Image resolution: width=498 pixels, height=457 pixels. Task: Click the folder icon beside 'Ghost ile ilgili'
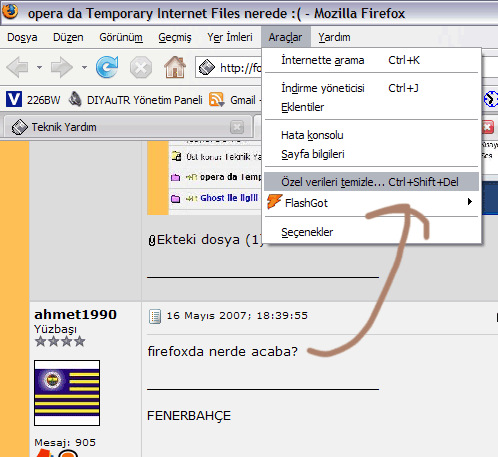[x=175, y=199]
